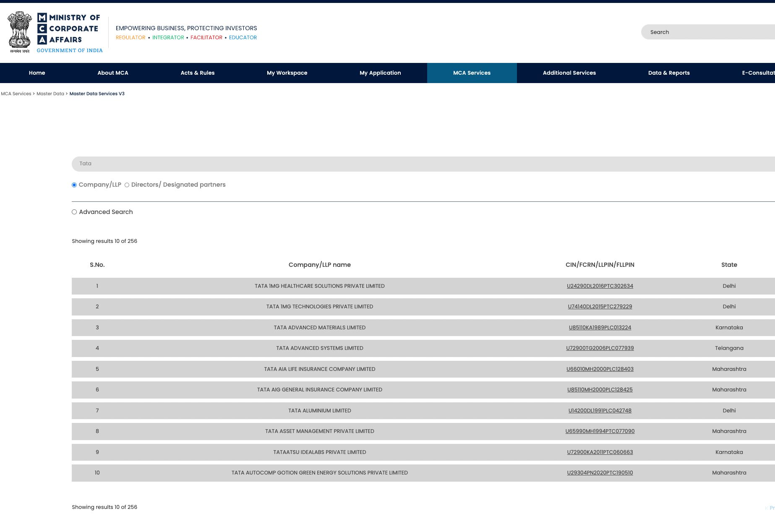Click Telangana state cell
This screenshot has width=775, height=532.
click(729, 348)
